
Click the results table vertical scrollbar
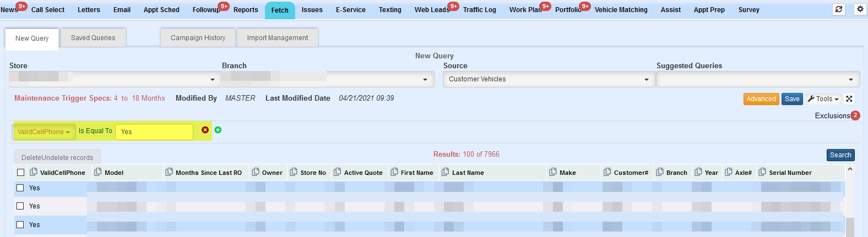click(x=850, y=226)
